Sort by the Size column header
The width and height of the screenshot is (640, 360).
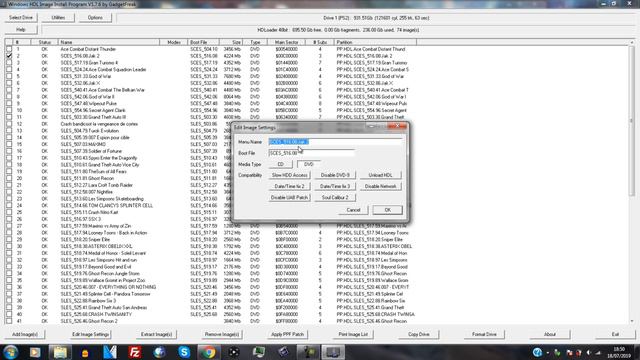pyautogui.click(x=232, y=42)
